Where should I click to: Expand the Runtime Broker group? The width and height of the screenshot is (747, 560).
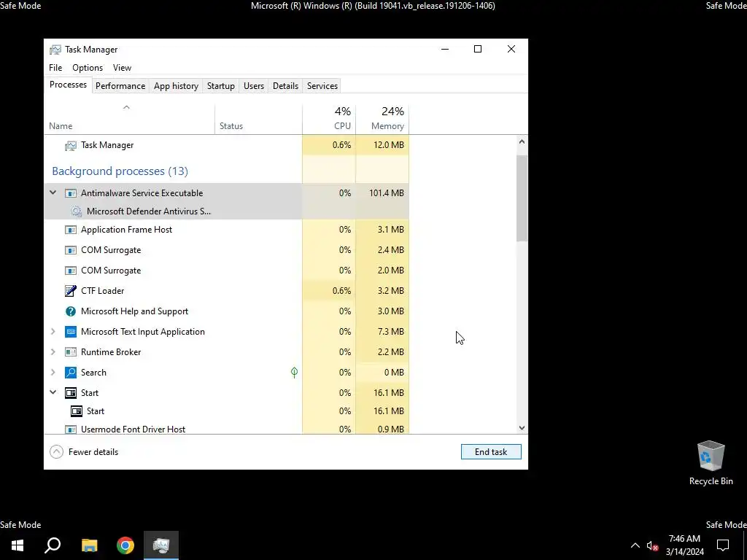(53, 352)
